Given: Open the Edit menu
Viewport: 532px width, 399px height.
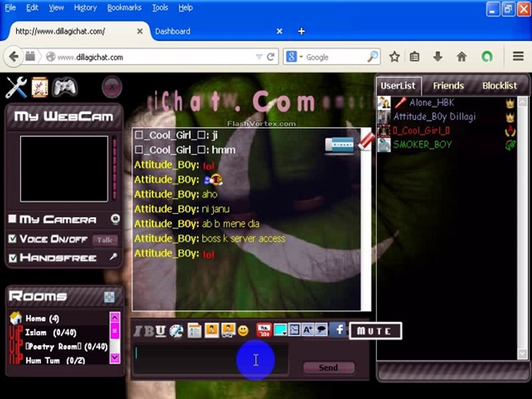Looking at the screenshot, I should [32, 7].
